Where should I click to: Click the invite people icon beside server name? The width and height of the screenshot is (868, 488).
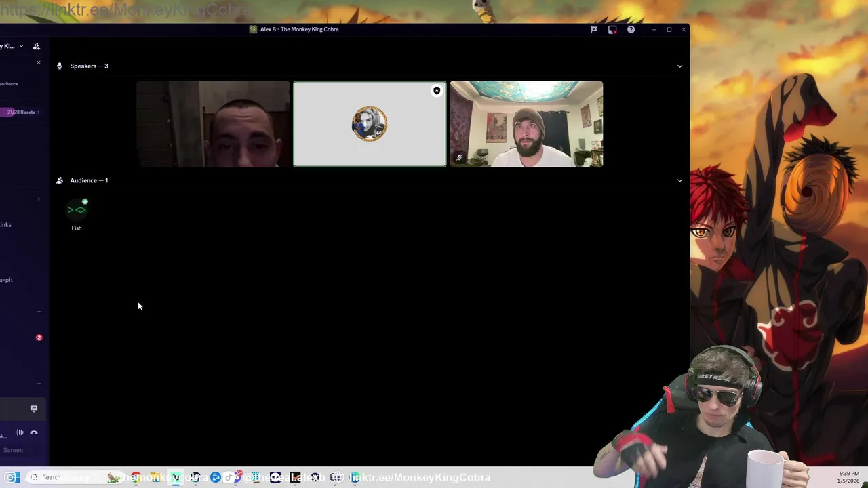tap(36, 46)
